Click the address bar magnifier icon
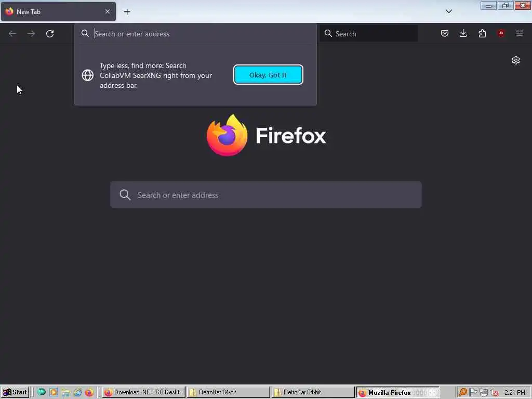Screen dimensions: 532x399 [85, 33]
